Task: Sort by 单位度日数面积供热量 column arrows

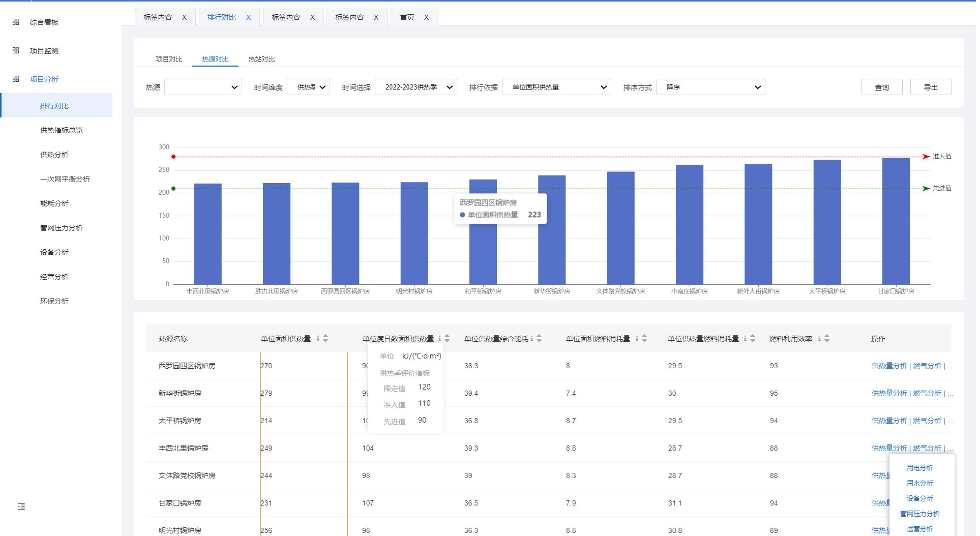Action: [447, 338]
